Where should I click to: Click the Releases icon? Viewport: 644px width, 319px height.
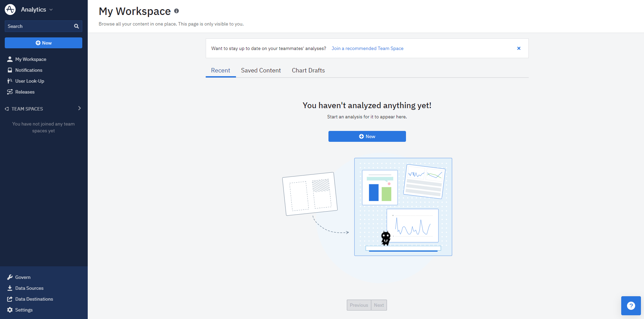[x=10, y=92]
